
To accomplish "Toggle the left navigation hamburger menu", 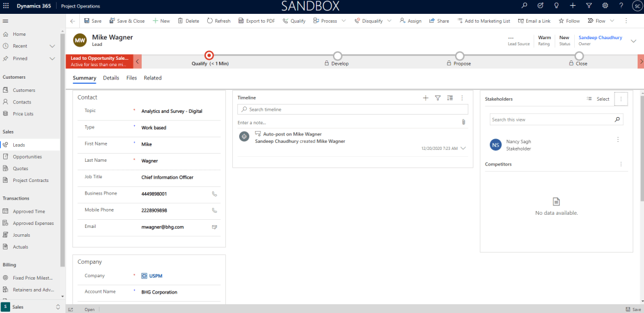I will (x=6, y=21).
